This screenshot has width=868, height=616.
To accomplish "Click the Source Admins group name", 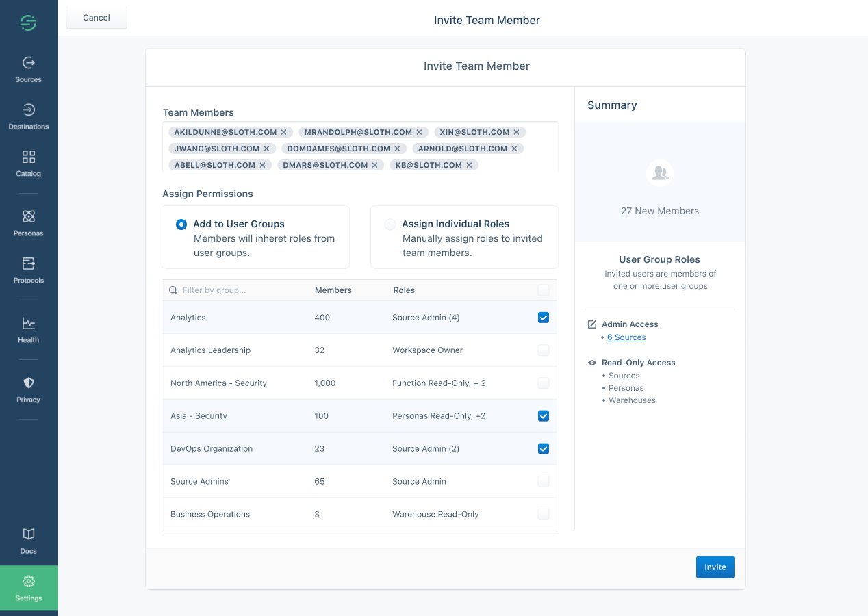I will [x=200, y=482].
